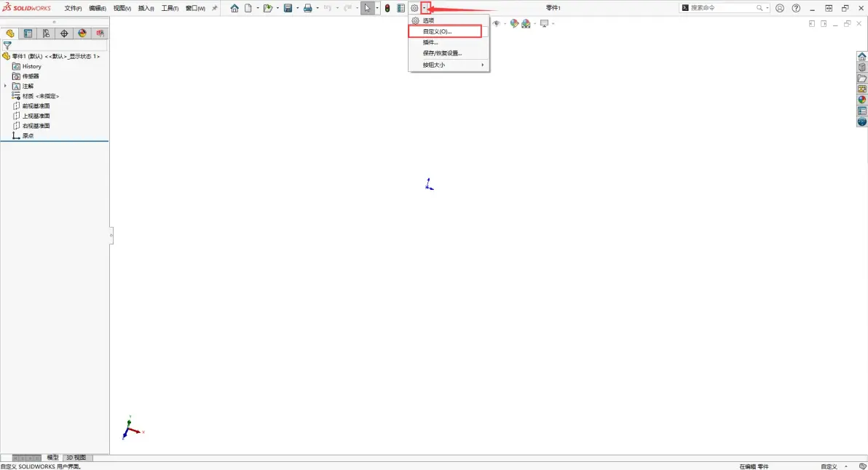This screenshot has width=868, height=470.
Task: Select the History tree item
Action: [x=31, y=66]
